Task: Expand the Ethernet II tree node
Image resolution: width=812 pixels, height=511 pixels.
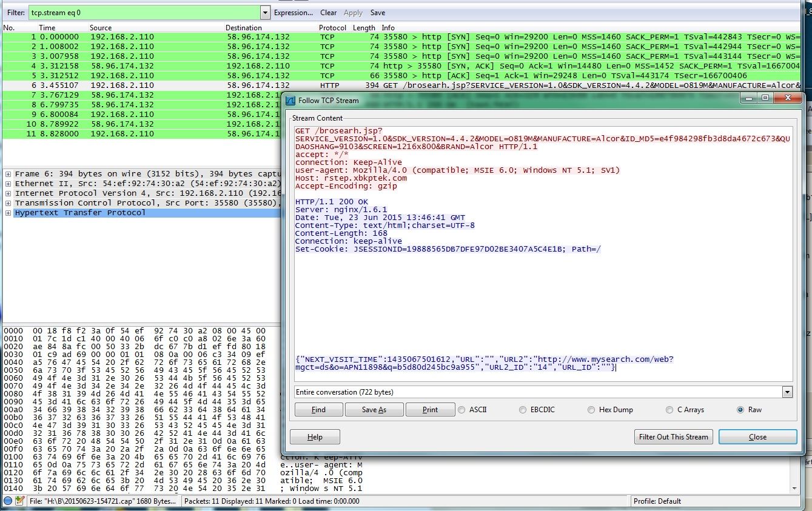Action: tap(8, 184)
